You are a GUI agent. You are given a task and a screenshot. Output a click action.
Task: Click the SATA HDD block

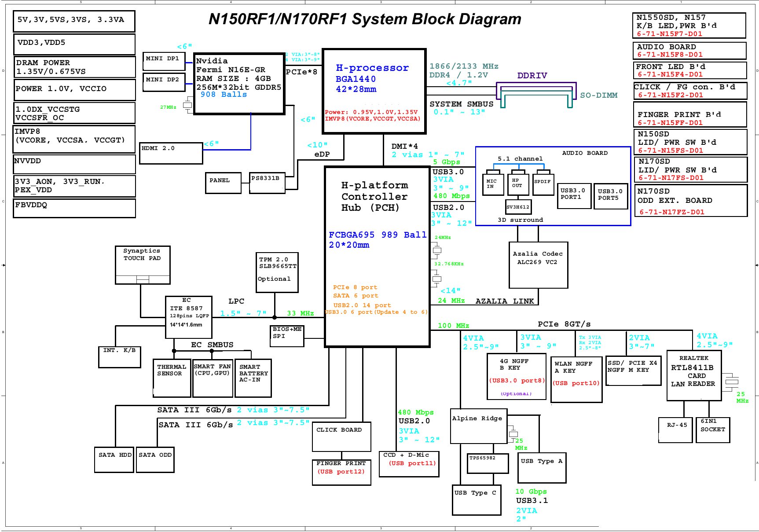tap(114, 460)
